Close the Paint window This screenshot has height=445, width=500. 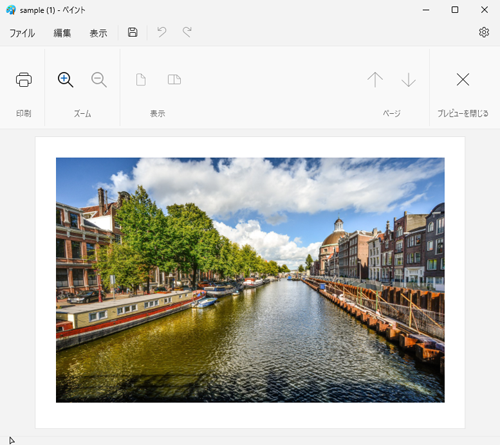484,10
